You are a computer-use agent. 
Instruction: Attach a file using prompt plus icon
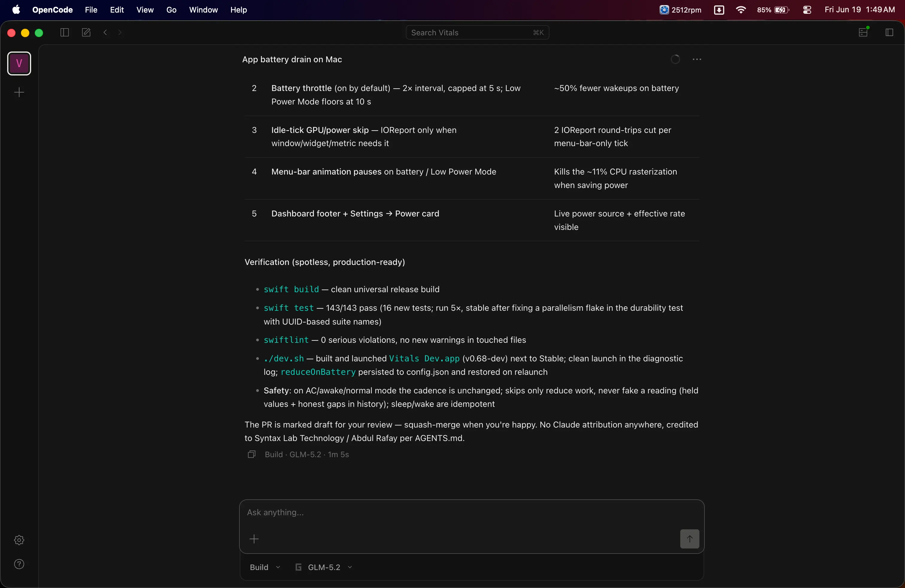pos(254,539)
